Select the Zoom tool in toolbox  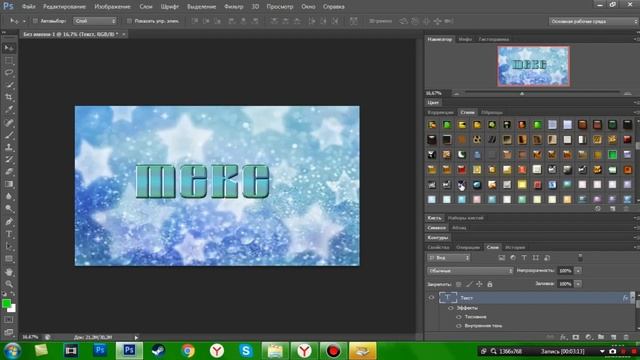tap(9, 284)
